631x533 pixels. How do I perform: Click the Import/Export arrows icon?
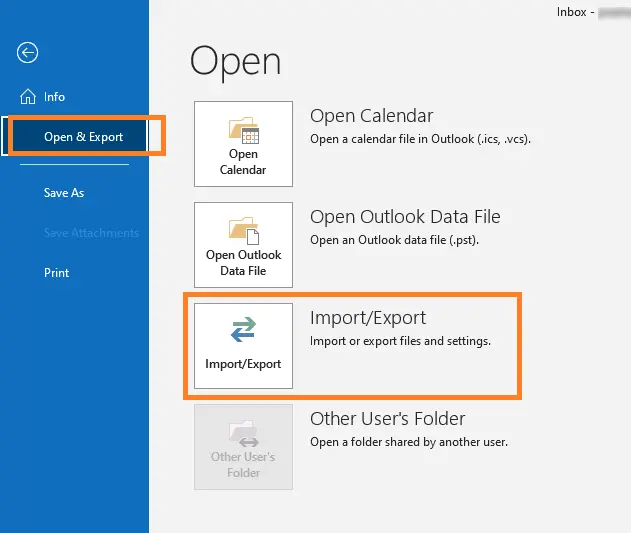coord(243,329)
